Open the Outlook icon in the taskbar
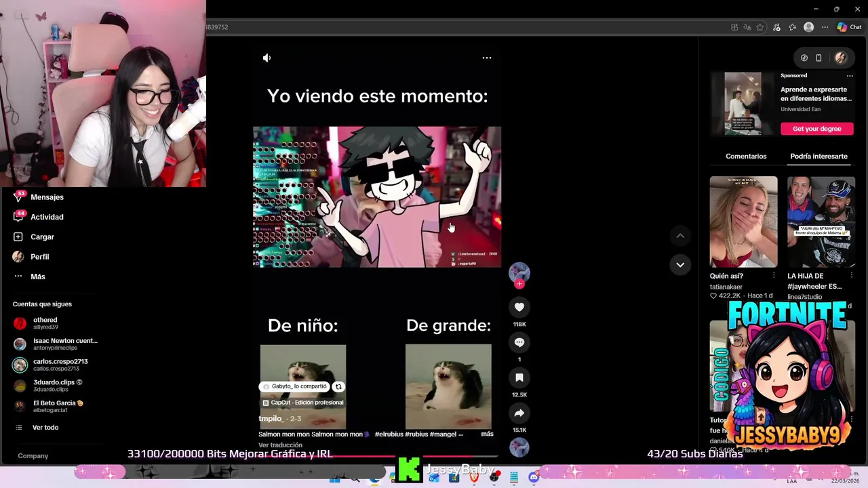Viewport: 868px width, 488px height. coord(434,478)
